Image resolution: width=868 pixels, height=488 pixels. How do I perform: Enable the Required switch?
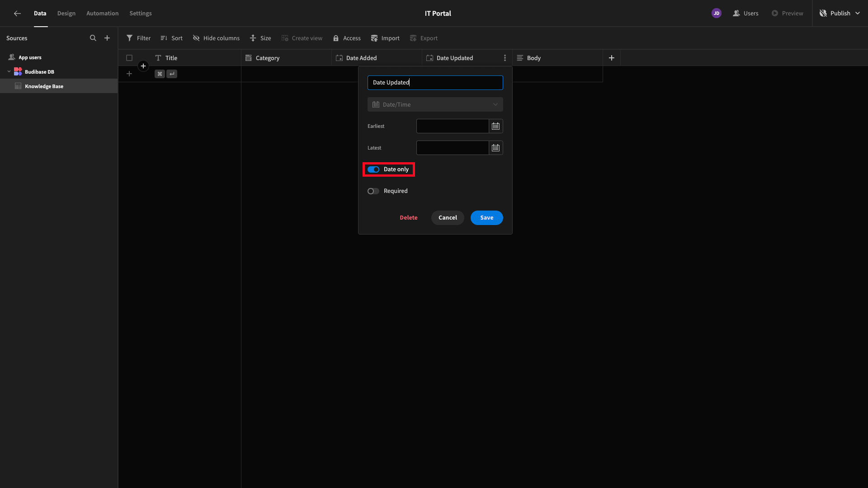point(373,191)
